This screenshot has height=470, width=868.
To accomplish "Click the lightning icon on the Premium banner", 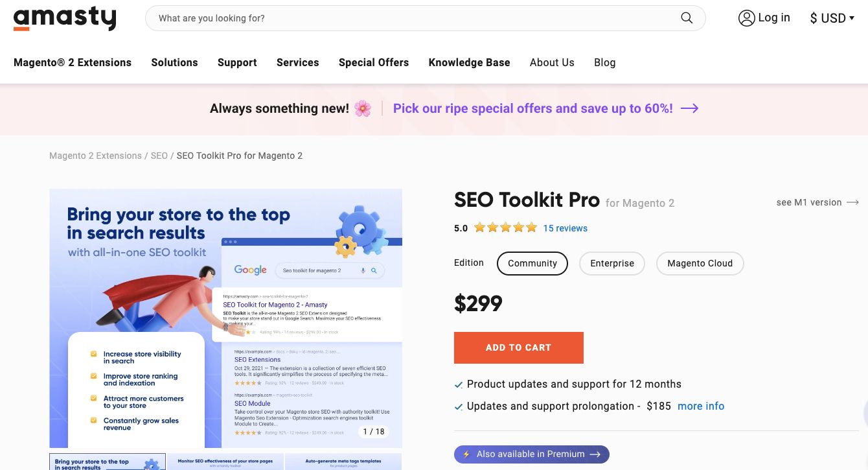I will point(468,454).
